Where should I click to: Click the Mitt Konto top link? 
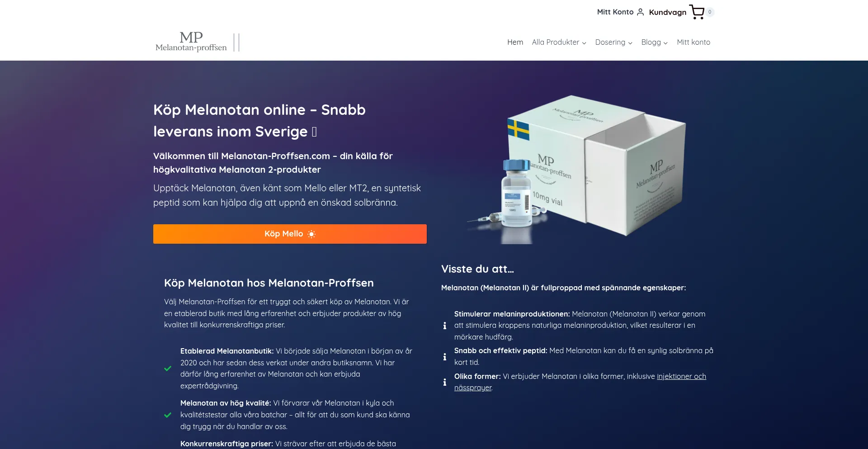[x=615, y=12]
